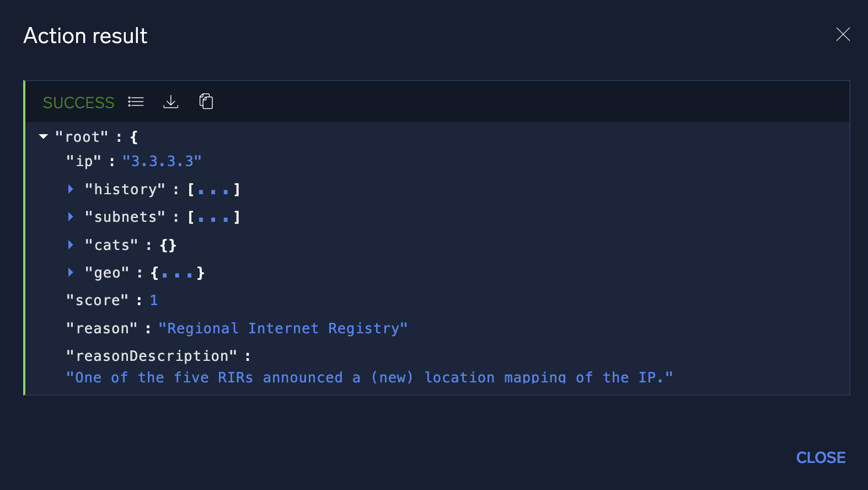Click the Regional Internet Registry reason value
The image size is (868, 490).
pyautogui.click(x=283, y=328)
